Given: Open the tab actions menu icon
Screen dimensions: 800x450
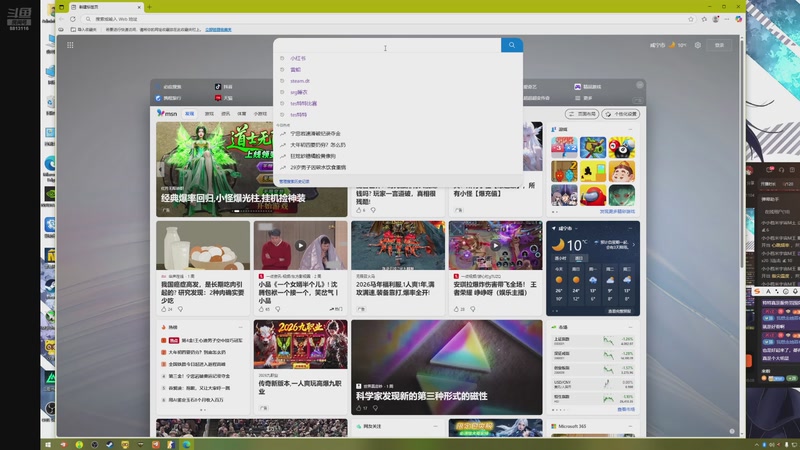Looking at the screenshot, I should (x=61, y=7).
